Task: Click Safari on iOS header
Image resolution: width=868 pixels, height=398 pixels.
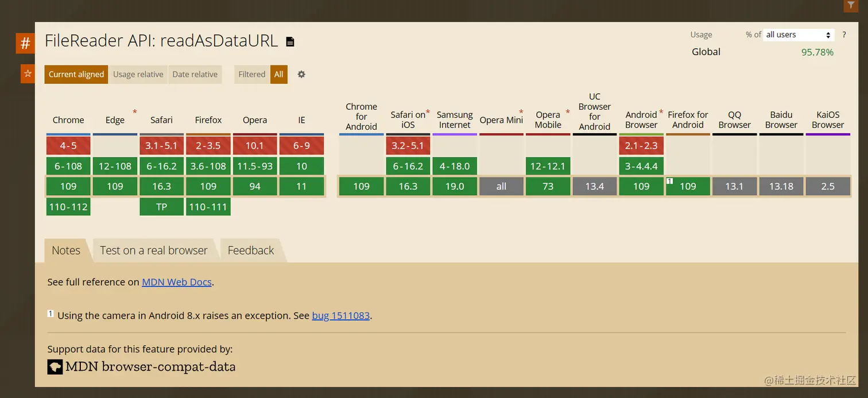Action: point(408,119)
